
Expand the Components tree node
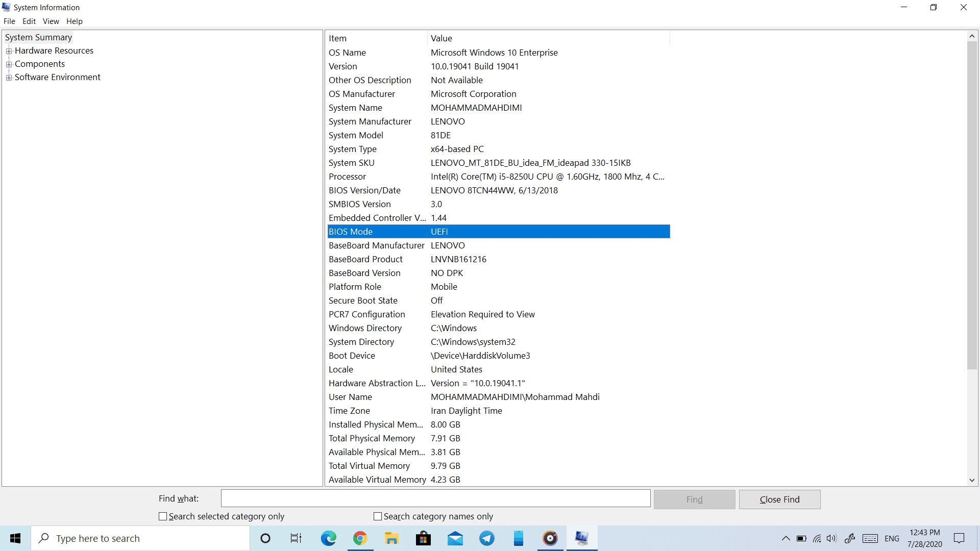(x=9, y=64)
